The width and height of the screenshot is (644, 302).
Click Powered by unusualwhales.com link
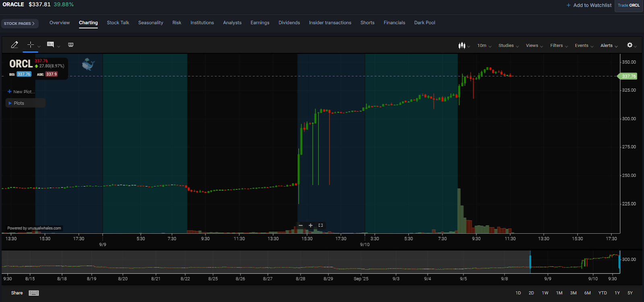tap(34, 228)
